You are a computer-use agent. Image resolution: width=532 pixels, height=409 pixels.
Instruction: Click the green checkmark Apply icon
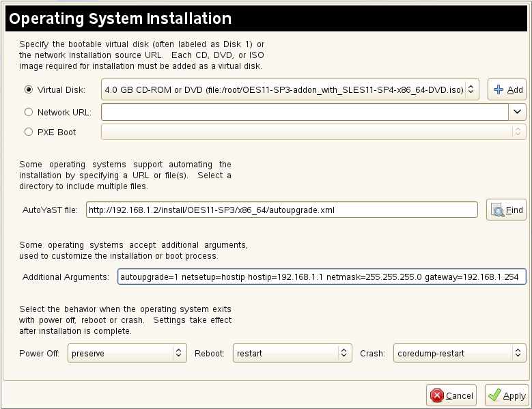[495, 395]
